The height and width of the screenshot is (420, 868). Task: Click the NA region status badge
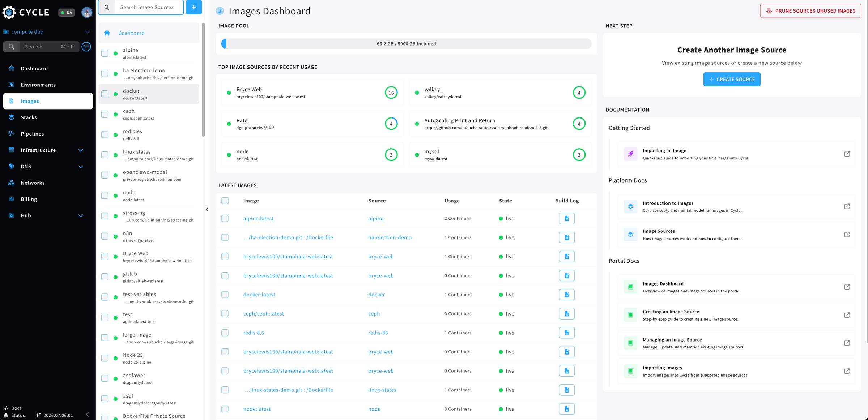(67, 13)
